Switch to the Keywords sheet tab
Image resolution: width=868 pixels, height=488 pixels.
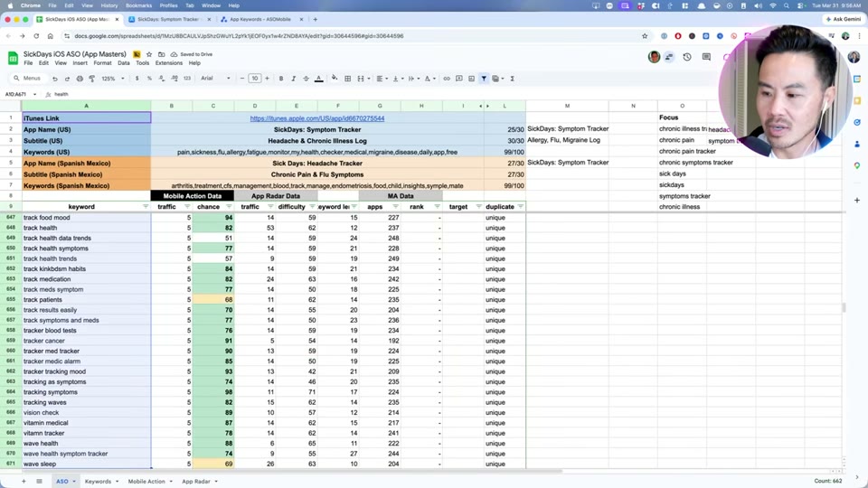point(98,482)
